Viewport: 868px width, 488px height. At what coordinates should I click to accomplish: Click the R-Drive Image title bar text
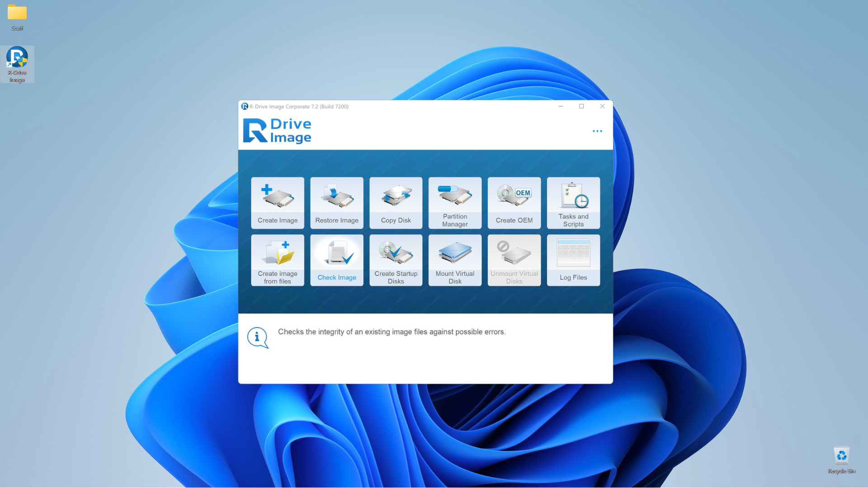(300, 106)
